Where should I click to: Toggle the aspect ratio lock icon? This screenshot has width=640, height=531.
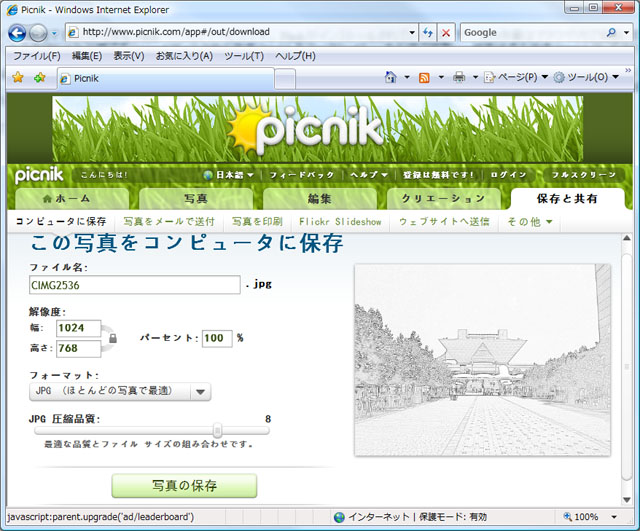coord(113,338)
